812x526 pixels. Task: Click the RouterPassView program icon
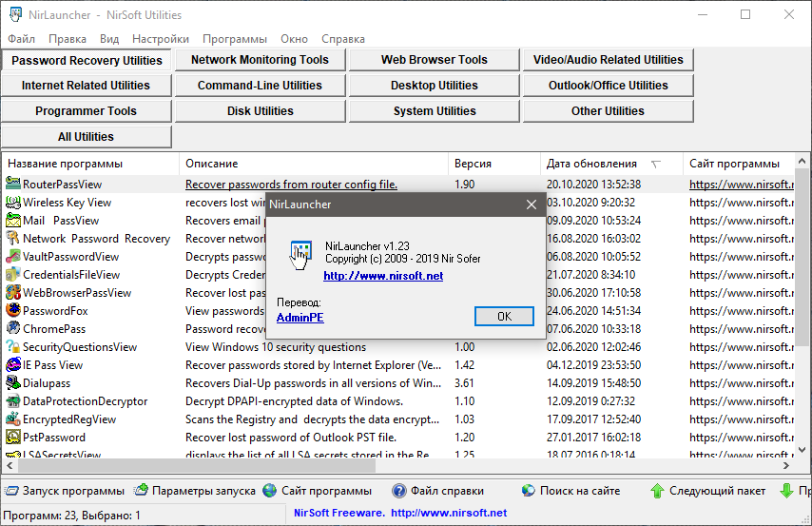pyautogui.click(x=13, y=184)
